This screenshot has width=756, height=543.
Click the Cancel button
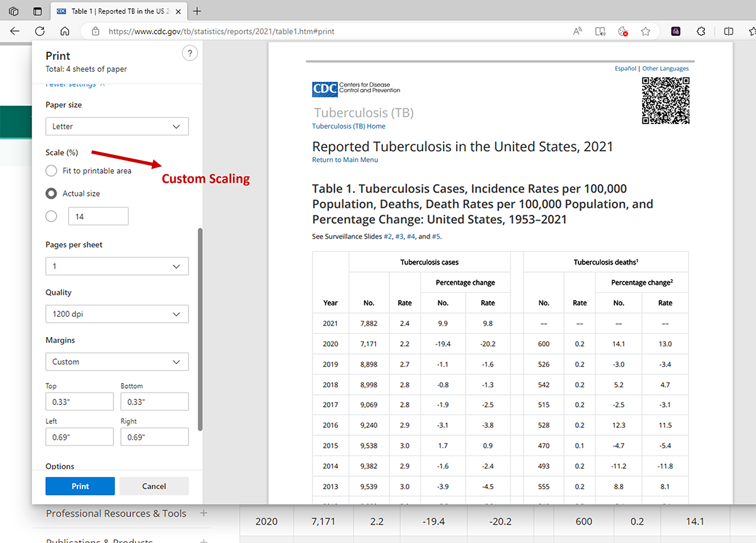[154, 486]
